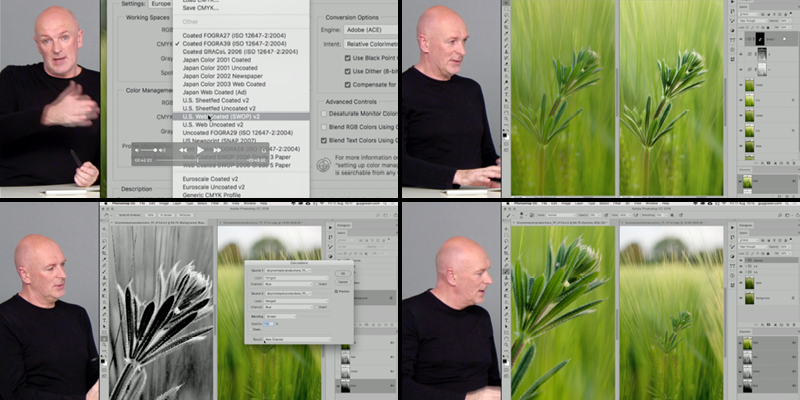
Task: Select the Type tool in bottom-right frame
Action: (506, 320)
